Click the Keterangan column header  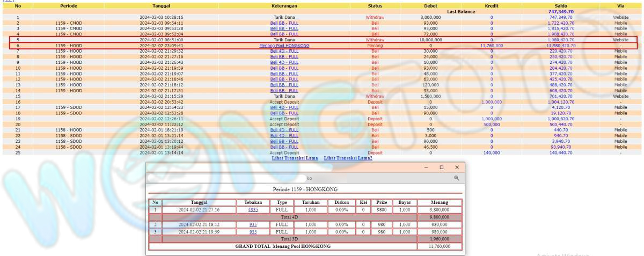point(284,5)
